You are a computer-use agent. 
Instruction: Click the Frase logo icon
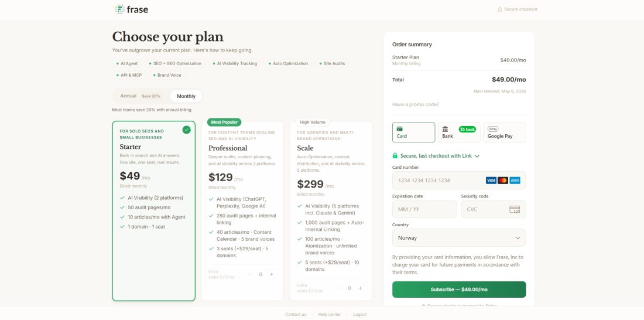click(119, 9)
